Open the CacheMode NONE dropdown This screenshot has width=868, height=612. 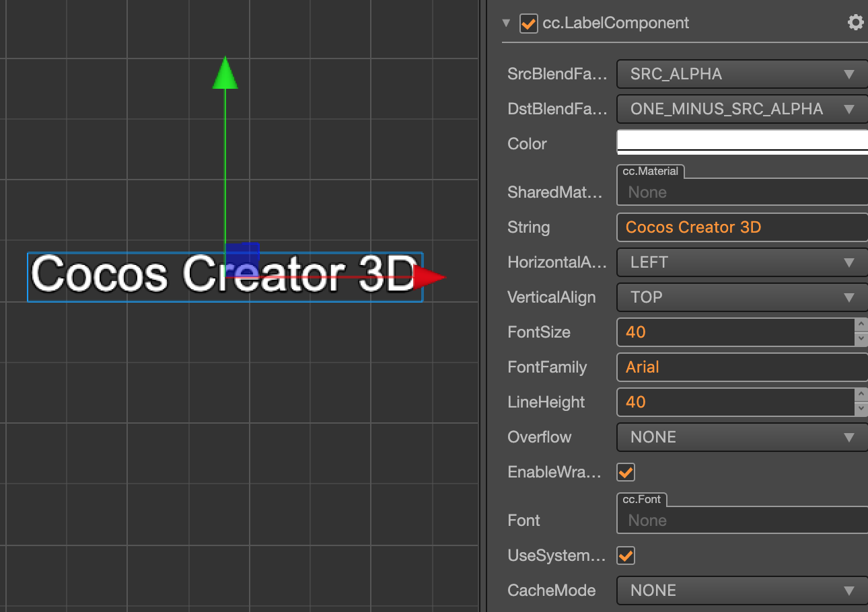[x=742, y=590]
